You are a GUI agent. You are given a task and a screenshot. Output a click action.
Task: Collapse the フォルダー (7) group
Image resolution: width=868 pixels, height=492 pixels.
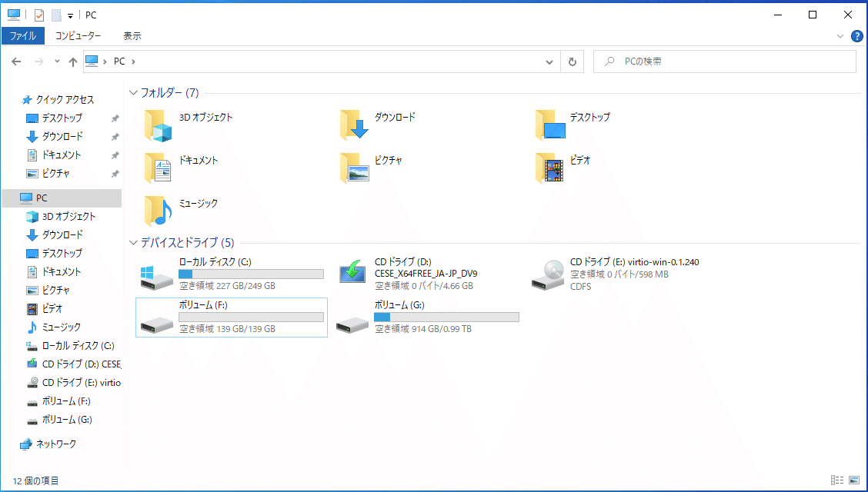[x=133, y=92]
